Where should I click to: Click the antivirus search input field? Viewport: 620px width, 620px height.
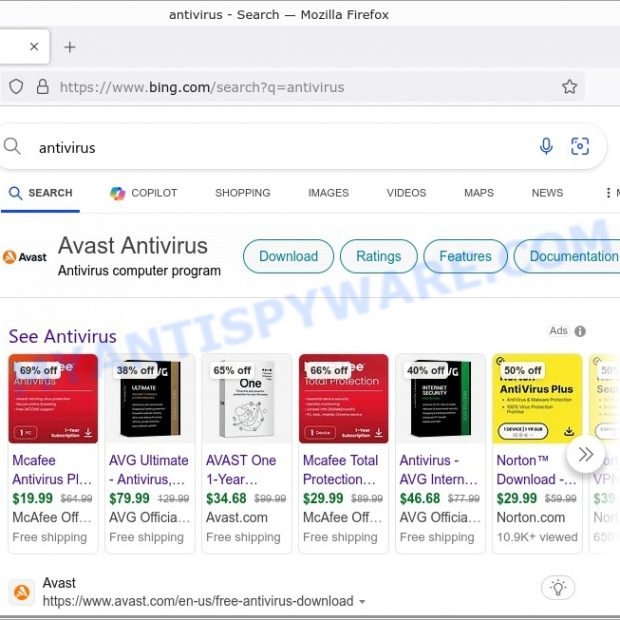click(277, 147)
